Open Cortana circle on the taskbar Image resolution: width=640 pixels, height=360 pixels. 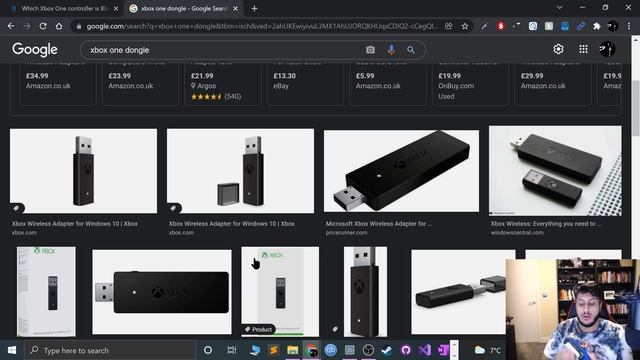point(208,350)
